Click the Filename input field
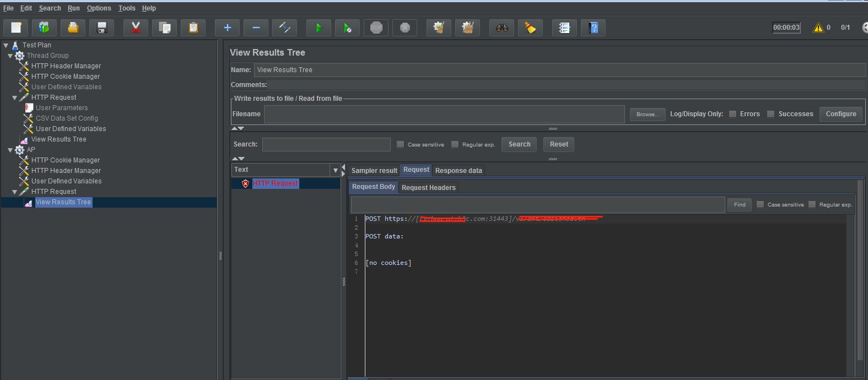This screenshot has height=380, width=868. 444,114
